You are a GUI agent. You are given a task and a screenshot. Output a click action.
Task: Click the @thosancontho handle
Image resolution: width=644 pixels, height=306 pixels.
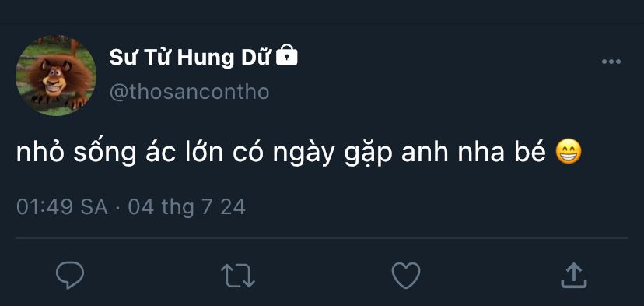(189, 92)
